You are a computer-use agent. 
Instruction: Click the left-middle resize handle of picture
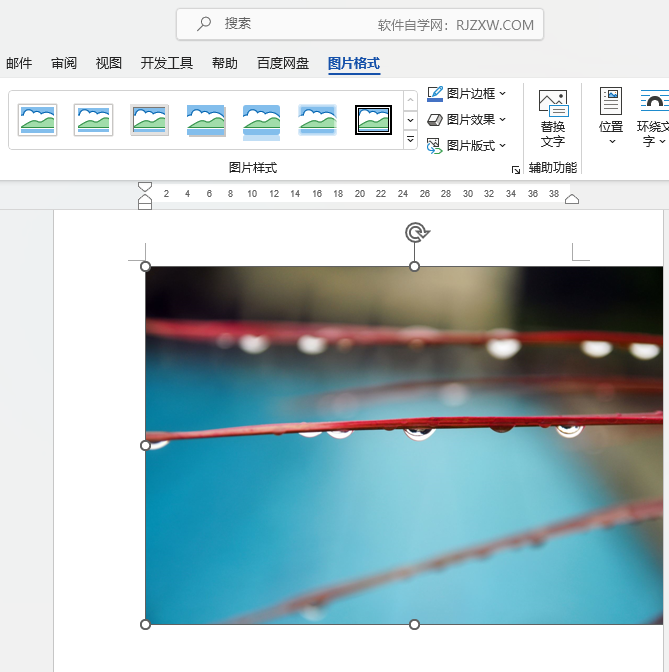click(x=145, y=446)
